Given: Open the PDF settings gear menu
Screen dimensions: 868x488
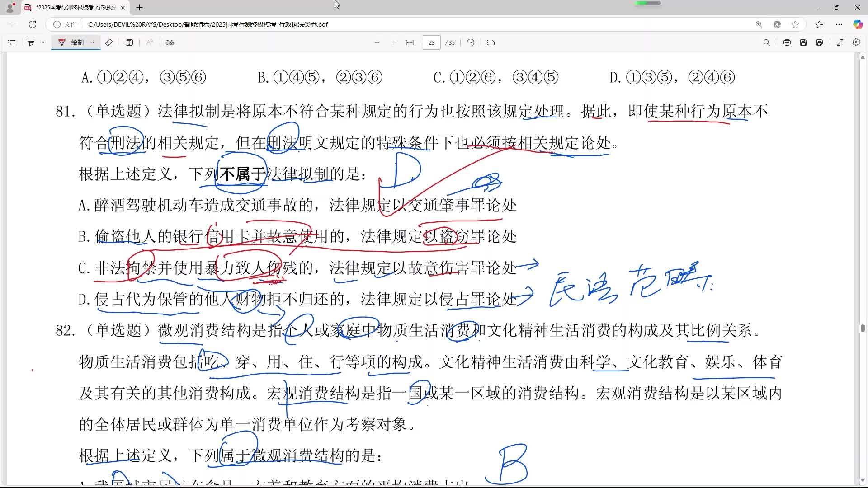Looking at the screenshot, I should pos(856,42).
